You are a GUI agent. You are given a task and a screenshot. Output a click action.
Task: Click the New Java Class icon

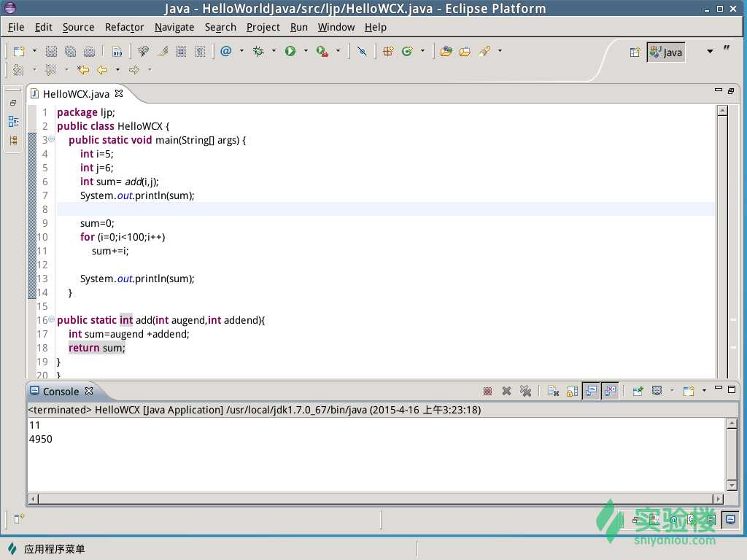[x=407, y=51]
